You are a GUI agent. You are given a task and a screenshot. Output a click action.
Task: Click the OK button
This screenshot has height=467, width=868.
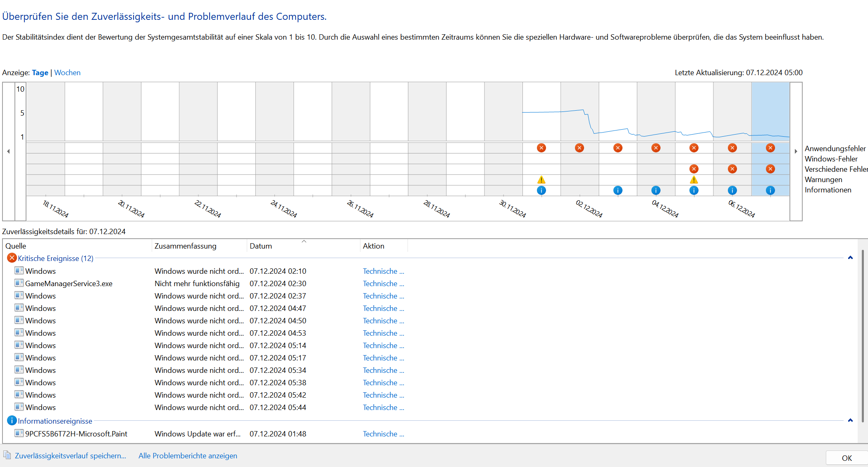pyautogui.click(x=847, y=458)
